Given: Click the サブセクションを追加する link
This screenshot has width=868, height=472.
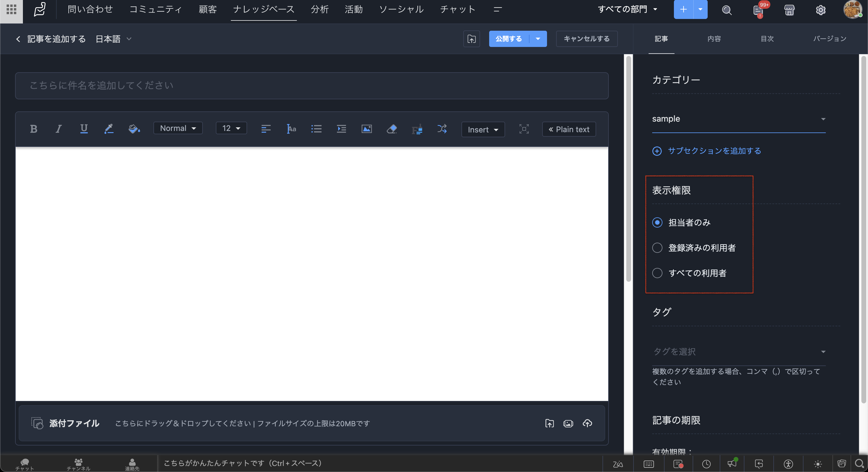Looking at the screenshot, I should pos(714,151).
